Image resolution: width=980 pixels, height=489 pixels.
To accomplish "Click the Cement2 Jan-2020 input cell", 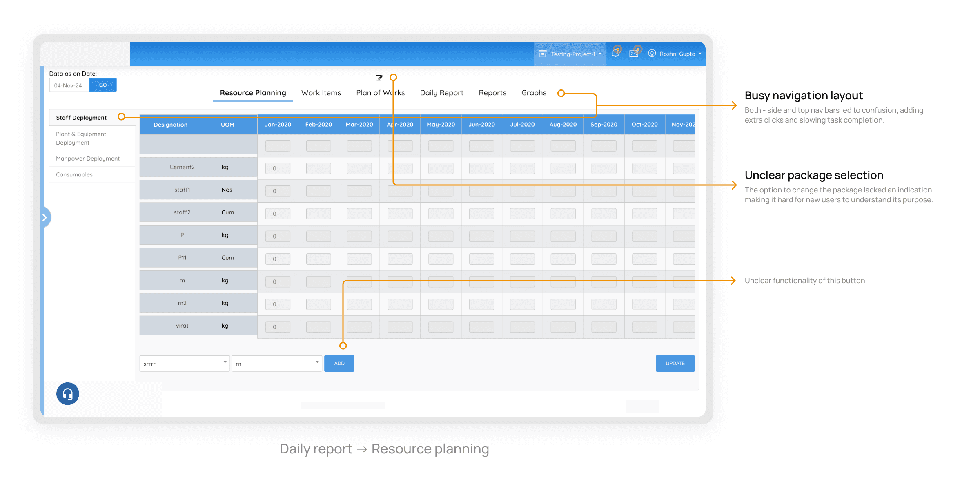I will pyautogui.click(x=278, y=168).
